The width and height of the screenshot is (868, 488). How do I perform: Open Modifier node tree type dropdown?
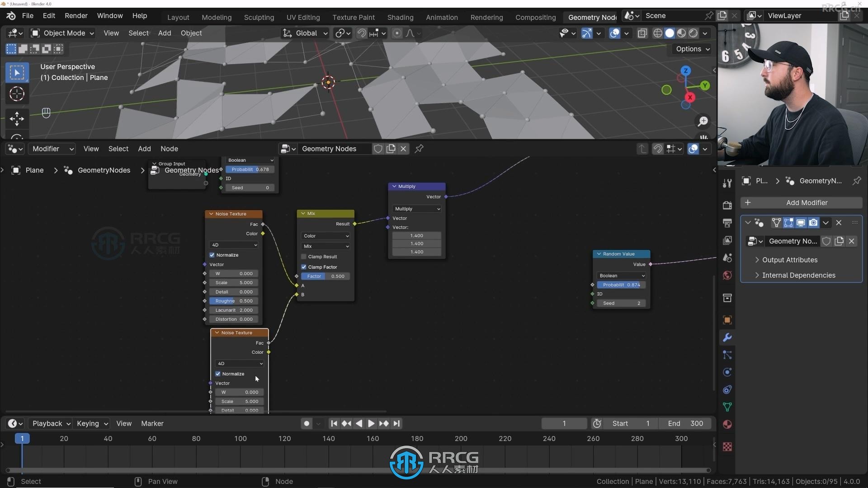(52, 149)
